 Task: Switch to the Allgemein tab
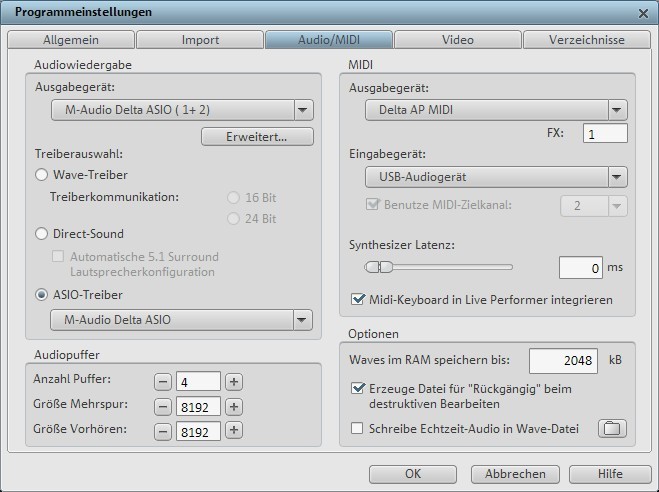click(71, 40)
